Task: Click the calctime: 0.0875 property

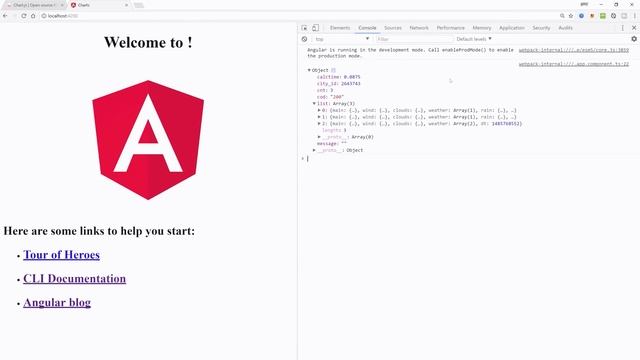Action: click(338, 77)
